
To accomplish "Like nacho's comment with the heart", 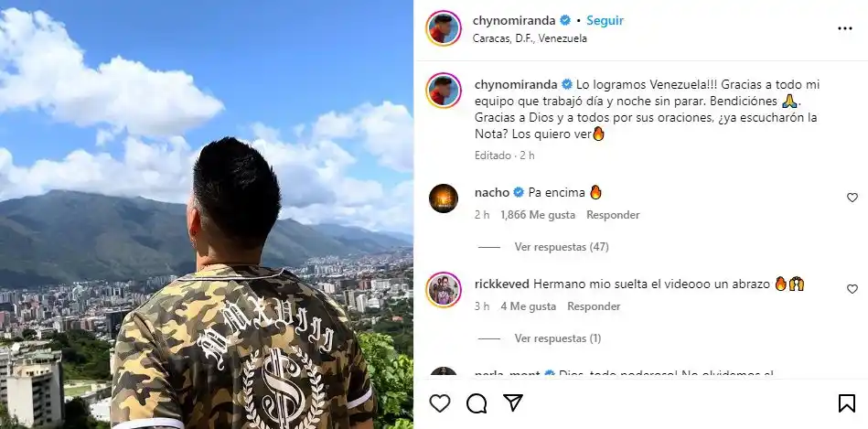I will click(852, 198).
